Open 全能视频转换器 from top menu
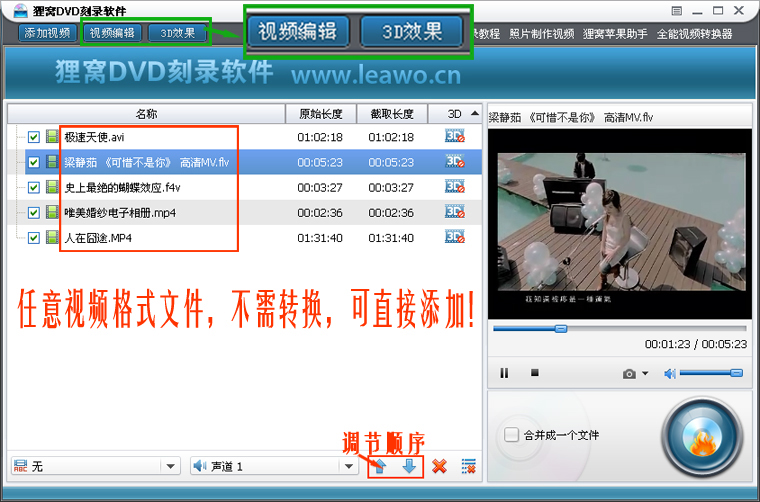This screenshot has width=760, height=502. coord(694,33)
